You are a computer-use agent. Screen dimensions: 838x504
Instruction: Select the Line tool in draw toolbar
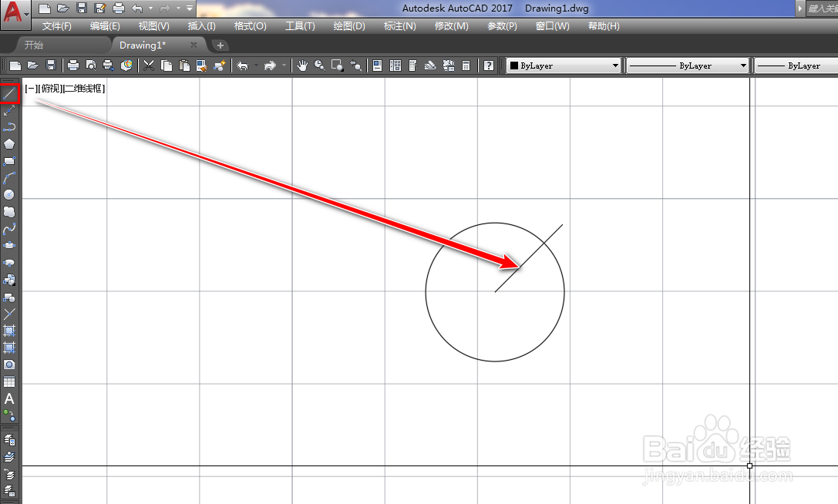pos(9,94)
